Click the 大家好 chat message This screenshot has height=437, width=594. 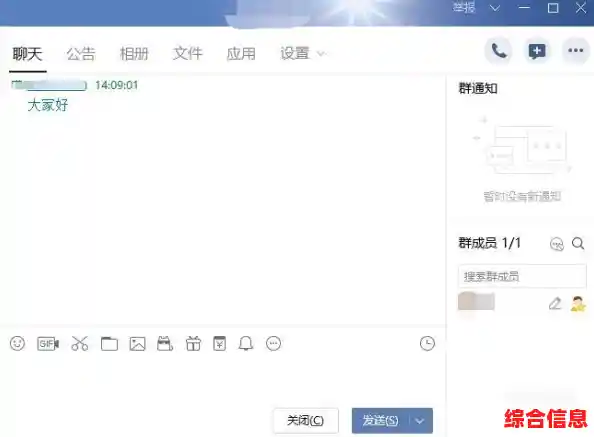pyautogui.click(x=48, y=105)
